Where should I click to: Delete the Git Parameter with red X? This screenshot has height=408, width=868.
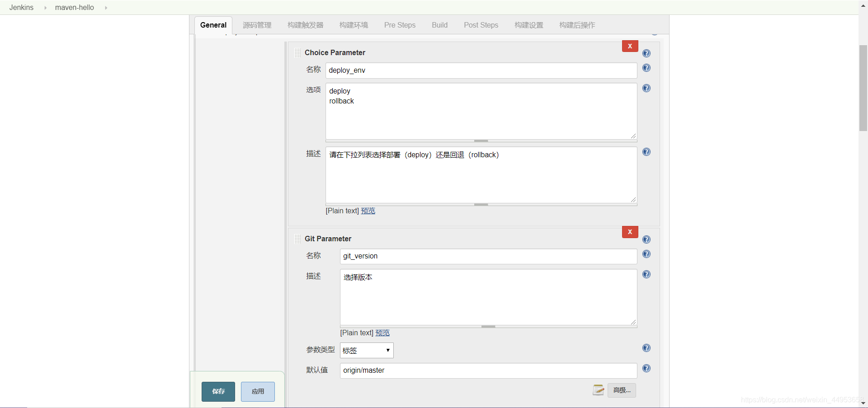(x=630, y=232)
